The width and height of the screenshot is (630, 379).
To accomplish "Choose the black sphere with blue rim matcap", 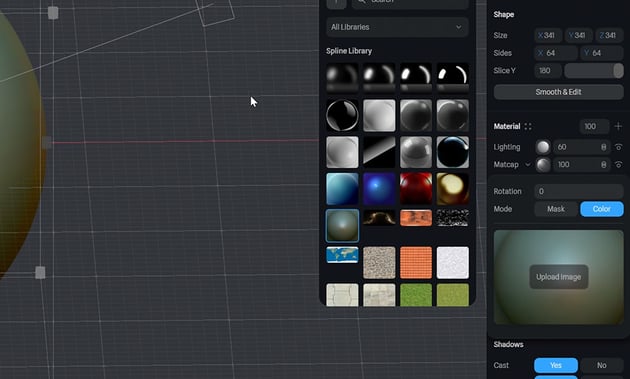I will [x=452, y=152].
